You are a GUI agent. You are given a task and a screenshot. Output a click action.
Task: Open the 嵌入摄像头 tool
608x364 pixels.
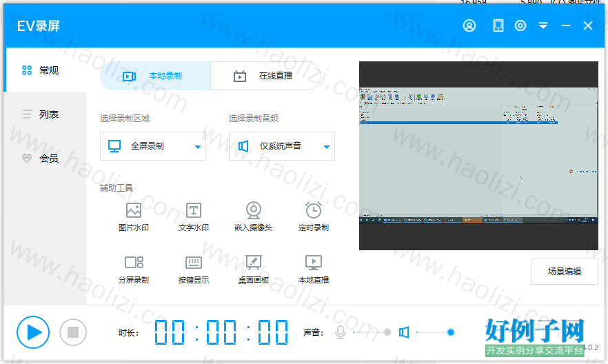(x=253, y=216)
